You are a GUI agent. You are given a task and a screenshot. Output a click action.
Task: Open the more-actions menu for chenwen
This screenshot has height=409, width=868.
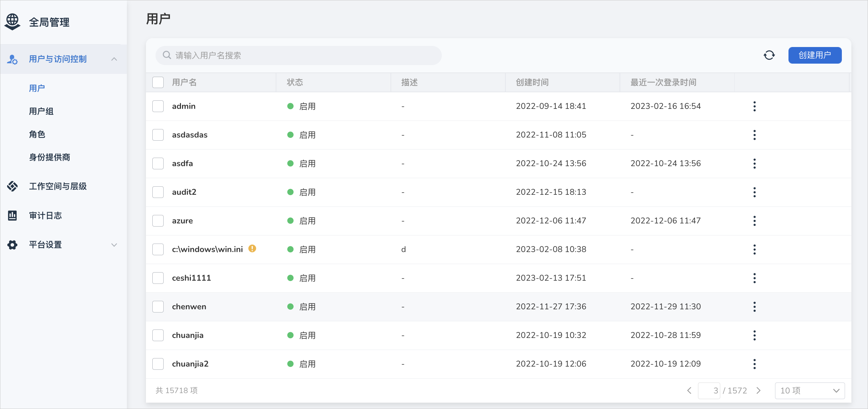755,307
